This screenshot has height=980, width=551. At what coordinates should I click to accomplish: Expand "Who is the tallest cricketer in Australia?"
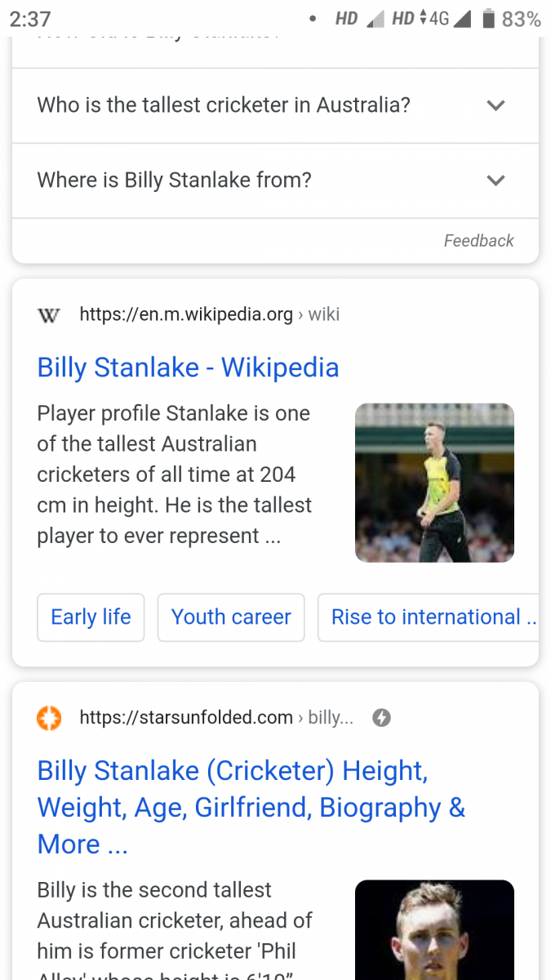275,105
